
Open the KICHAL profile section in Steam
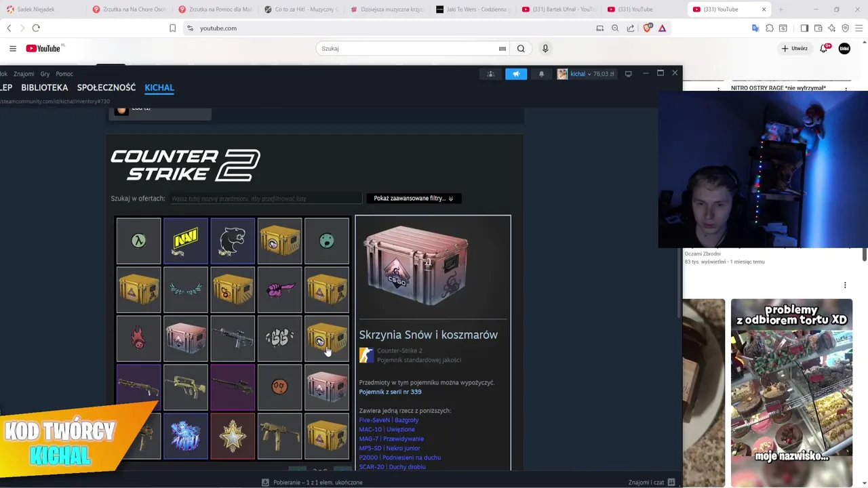(x=159, y=87)
